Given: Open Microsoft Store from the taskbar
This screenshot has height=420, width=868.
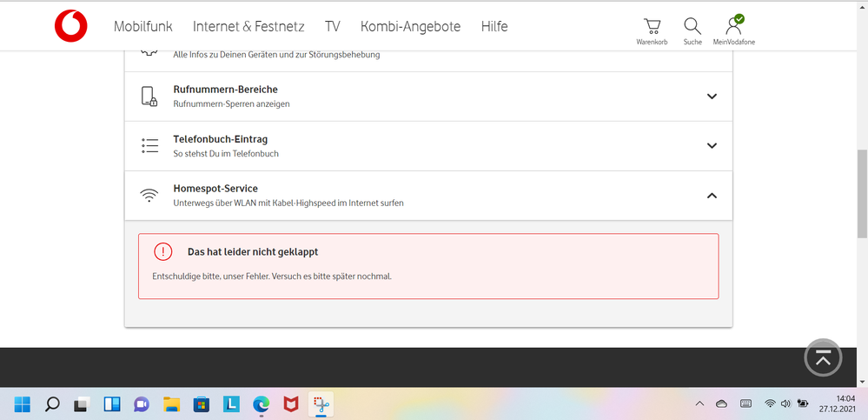Looking at the screenshot, I should 202,404.
